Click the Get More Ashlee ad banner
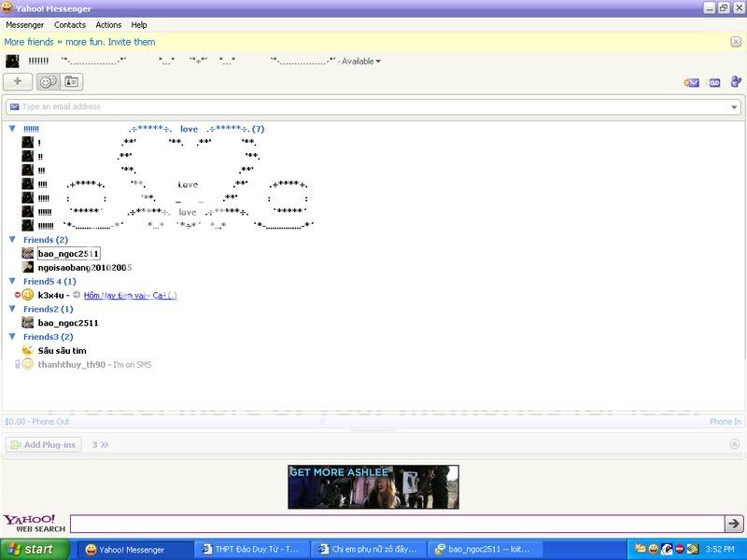747x560 pixels. pyautogui.click(x=373, y=486)
